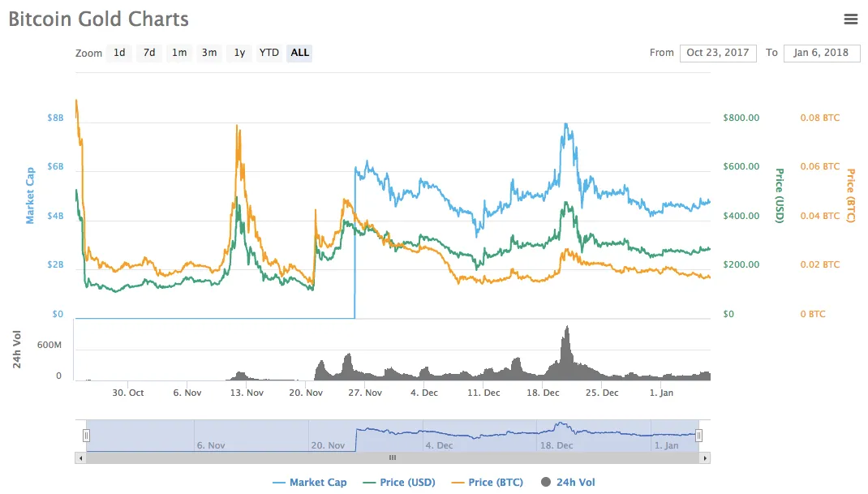Click the $800.00 USD price axis label
The image size is (868, 494).
741,118
